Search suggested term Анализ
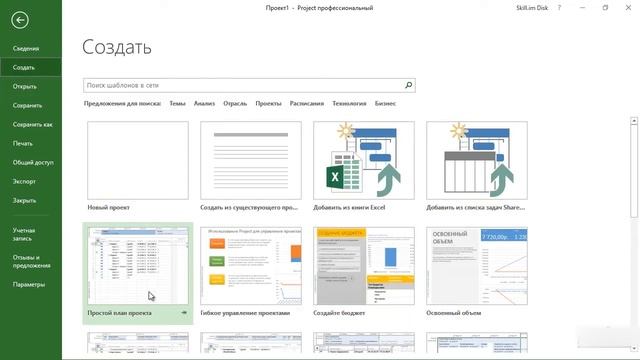The image size is (640, 360). (x=204, y=104)
